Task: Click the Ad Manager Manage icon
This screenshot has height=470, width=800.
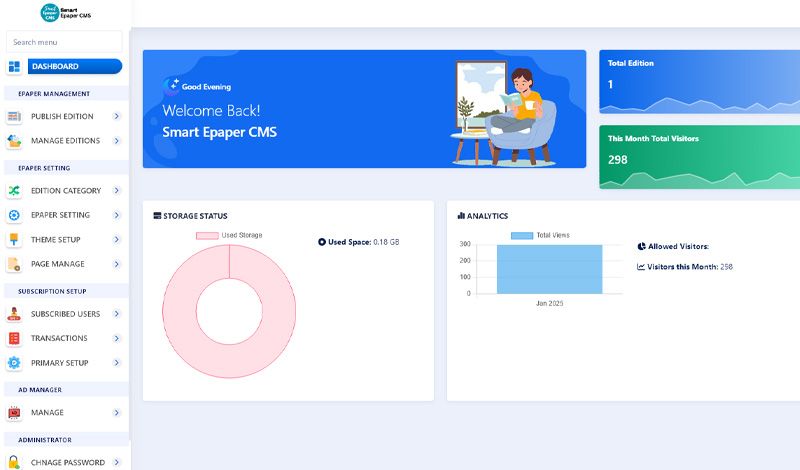Action: 14,412
